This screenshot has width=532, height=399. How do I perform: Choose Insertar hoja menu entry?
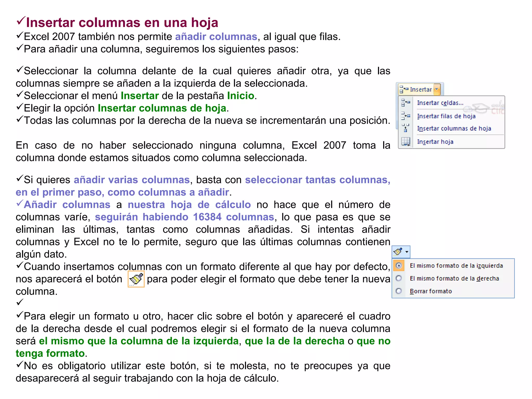point(435,142)
